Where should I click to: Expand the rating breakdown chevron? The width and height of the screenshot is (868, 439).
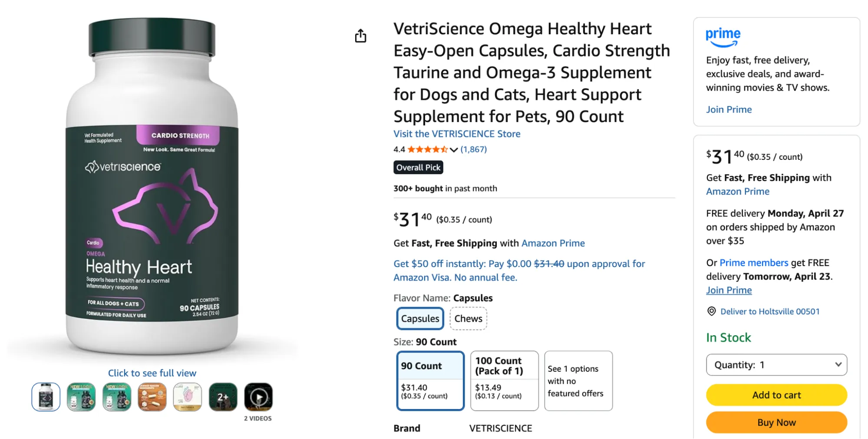pyautogui.click(x=454, y=150)
